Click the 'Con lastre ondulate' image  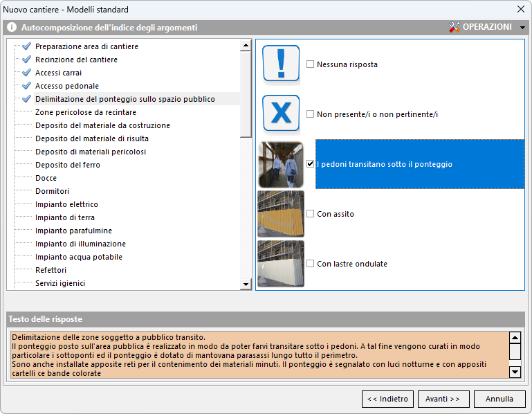click(x=281, y=264)
